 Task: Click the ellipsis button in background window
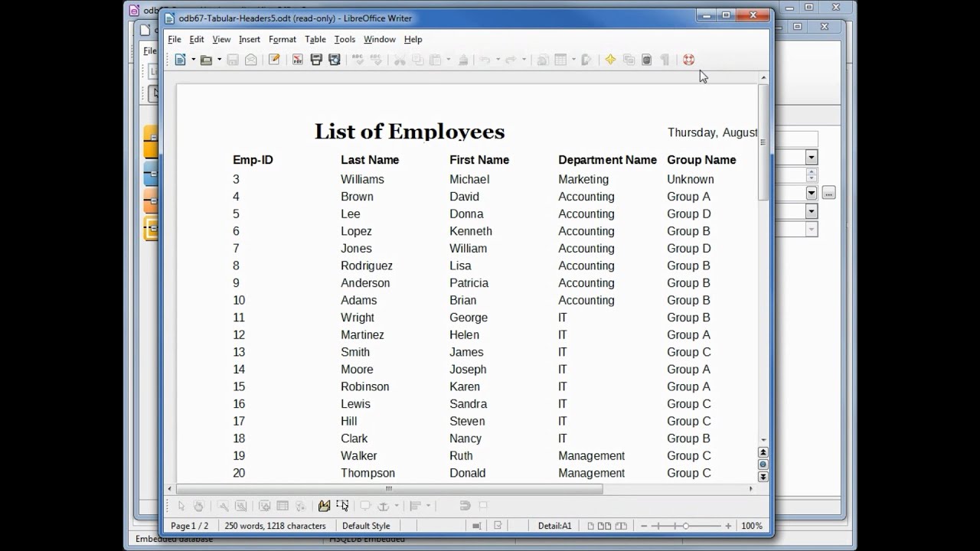(828, 194)
